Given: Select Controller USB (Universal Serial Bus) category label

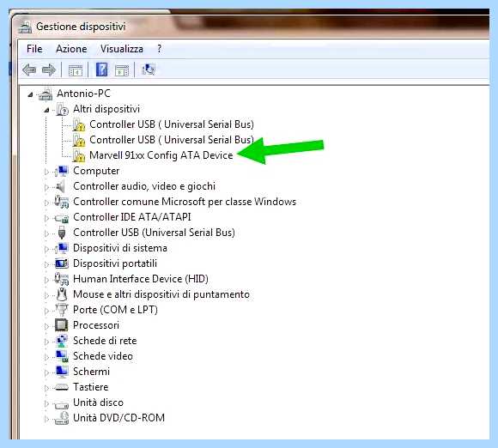Looking at the screenshot, I should click(154, 233).
